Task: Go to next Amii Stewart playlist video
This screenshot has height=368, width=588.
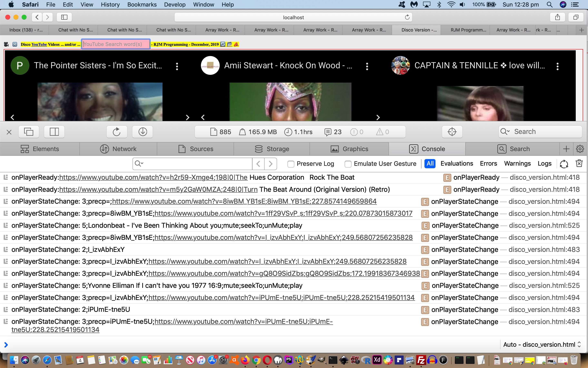Action: [378, 118]
